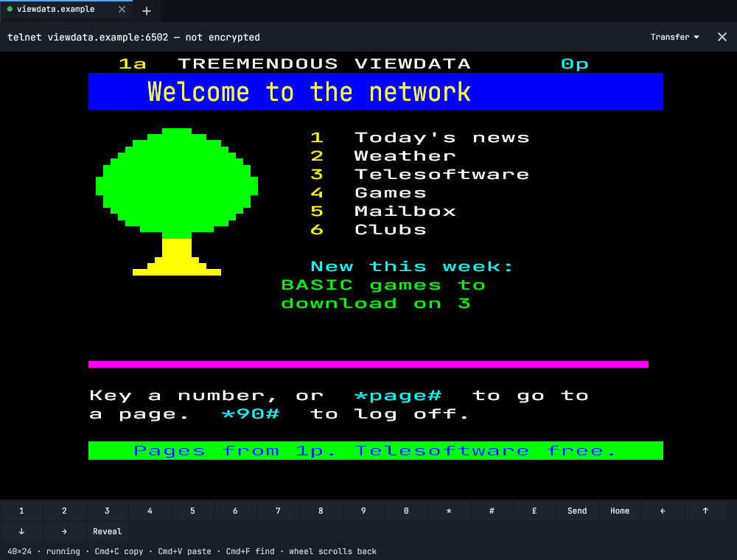Click '*page#' cyan command text
The width and height of the screenshot is (737, 560).
398,396
